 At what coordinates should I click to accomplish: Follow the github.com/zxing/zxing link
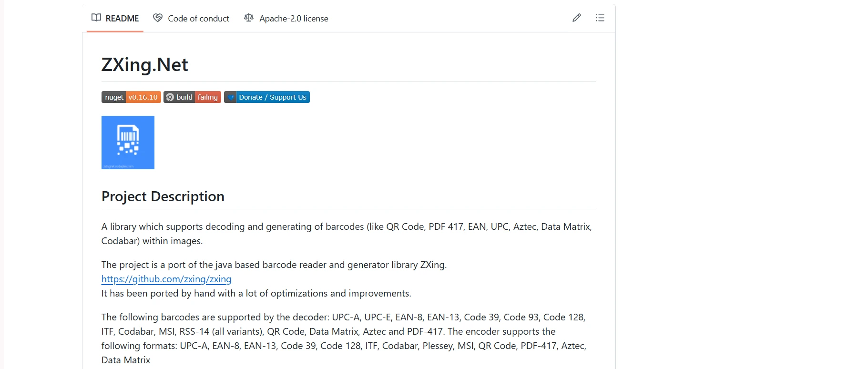(x=166, y=279)
